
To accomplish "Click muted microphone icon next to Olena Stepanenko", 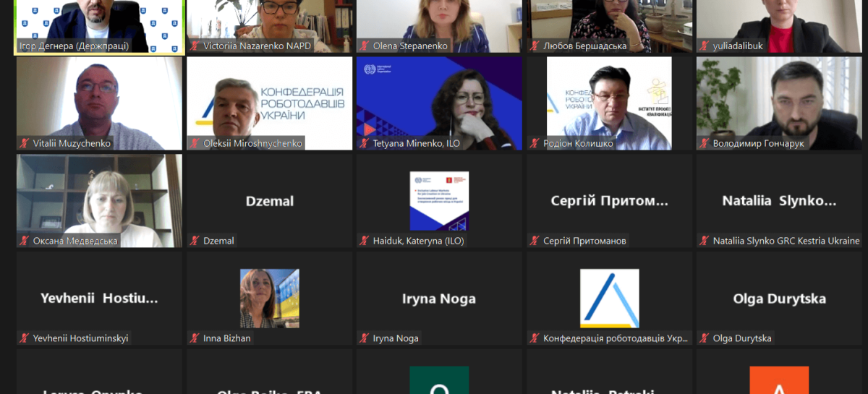I will pyautogui.click(x=365, y=46).
